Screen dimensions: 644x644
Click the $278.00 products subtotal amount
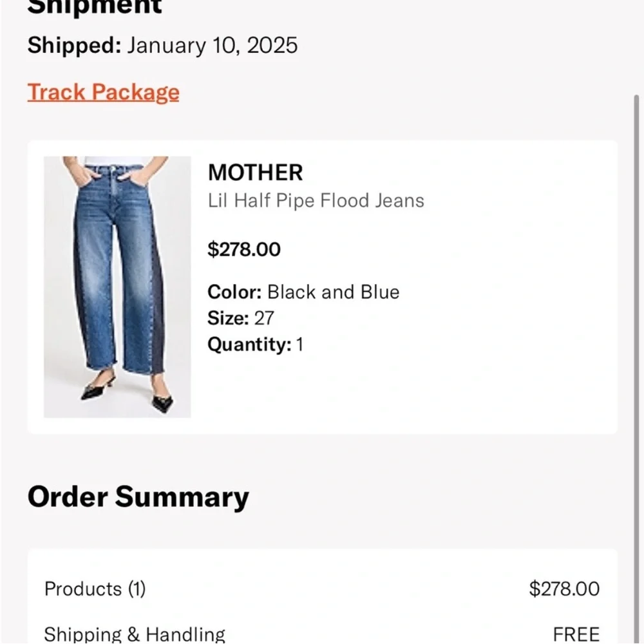point(564,589)
